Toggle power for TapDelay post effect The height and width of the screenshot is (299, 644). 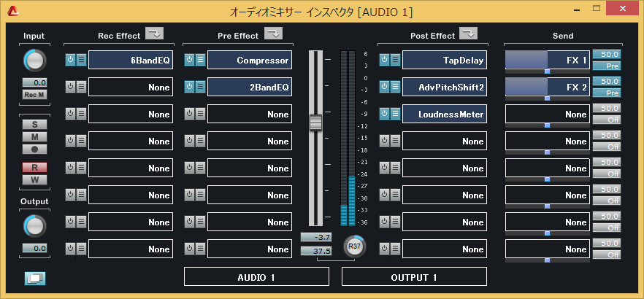[384, 60]
